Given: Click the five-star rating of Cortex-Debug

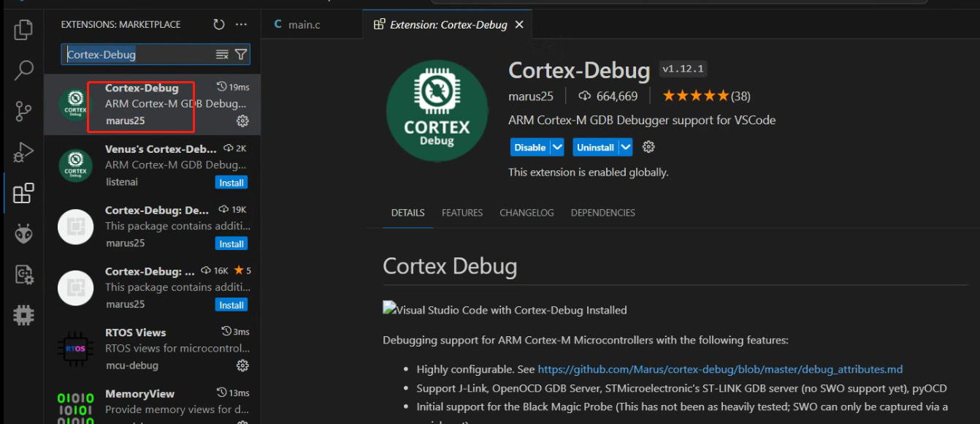Looking at the screenshot, I should pyautogui.click(x=695, y=96).
